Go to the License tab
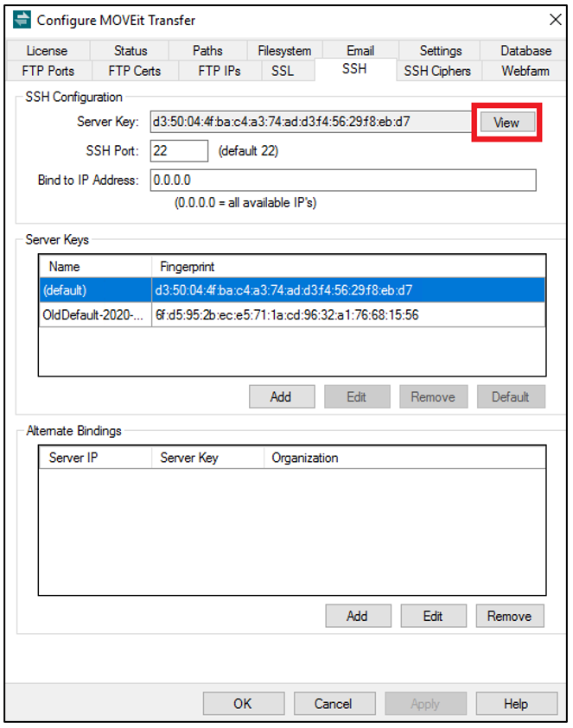The image size is (573, 728). (47, 51)
